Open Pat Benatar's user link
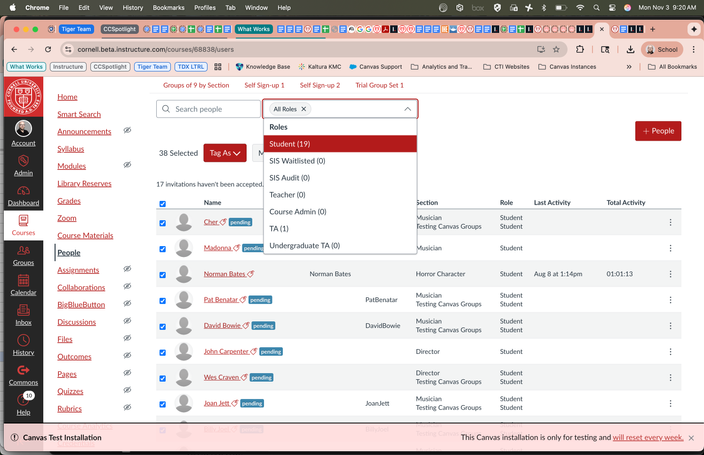This screenshot has width=704, height=455. point(221,300)
